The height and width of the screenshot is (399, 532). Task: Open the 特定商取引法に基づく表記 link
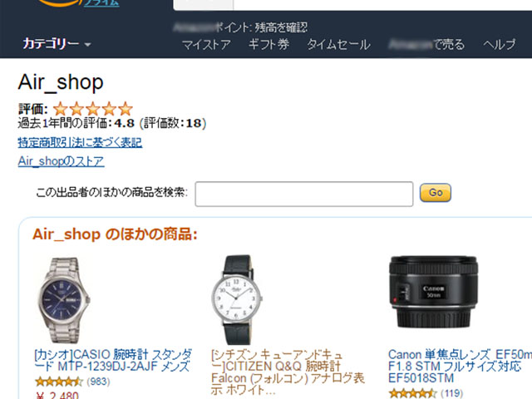tap(80, 142)
